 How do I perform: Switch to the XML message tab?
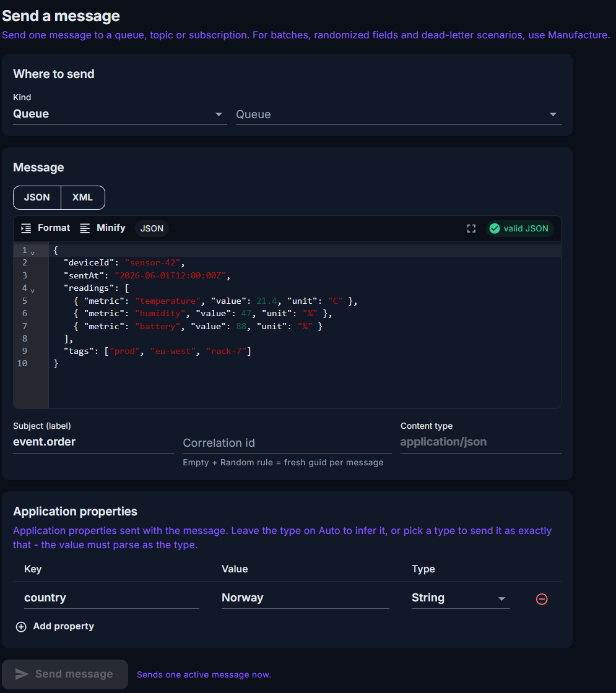pos(83,197)
